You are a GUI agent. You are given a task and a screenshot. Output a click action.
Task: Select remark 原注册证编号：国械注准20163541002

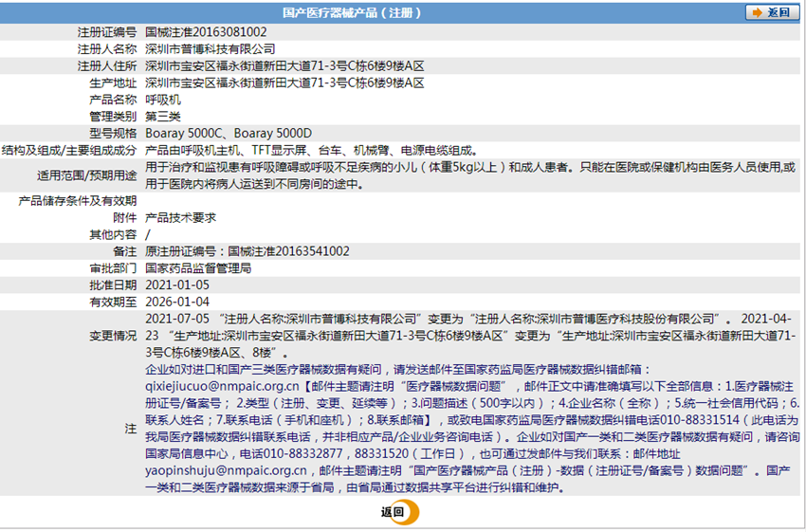point(247,251)
